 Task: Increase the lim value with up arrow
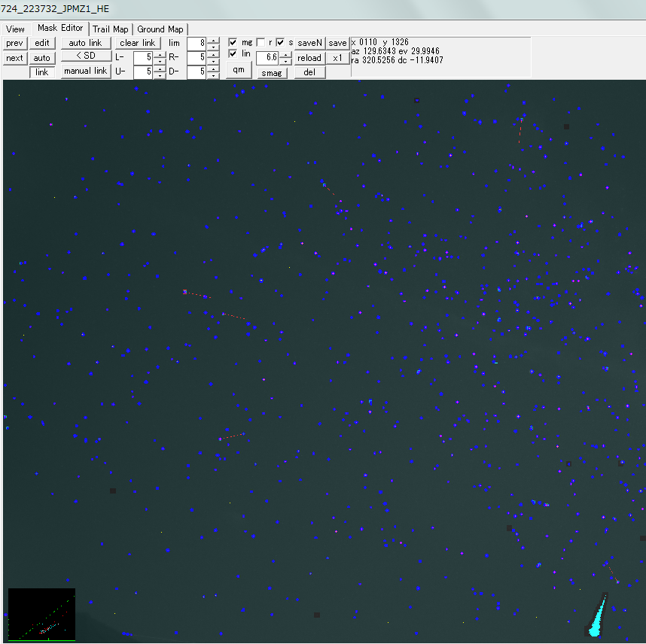point(214,40)
